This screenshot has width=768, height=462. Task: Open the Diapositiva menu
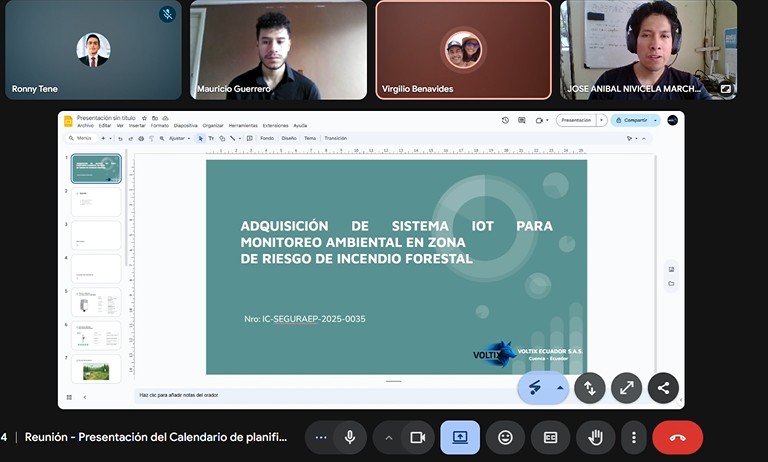click(x=186, y=126)
